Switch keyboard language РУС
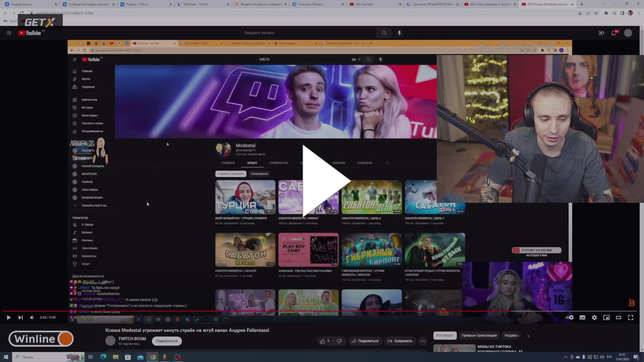The image size is (644, 362). click(609, 357)
